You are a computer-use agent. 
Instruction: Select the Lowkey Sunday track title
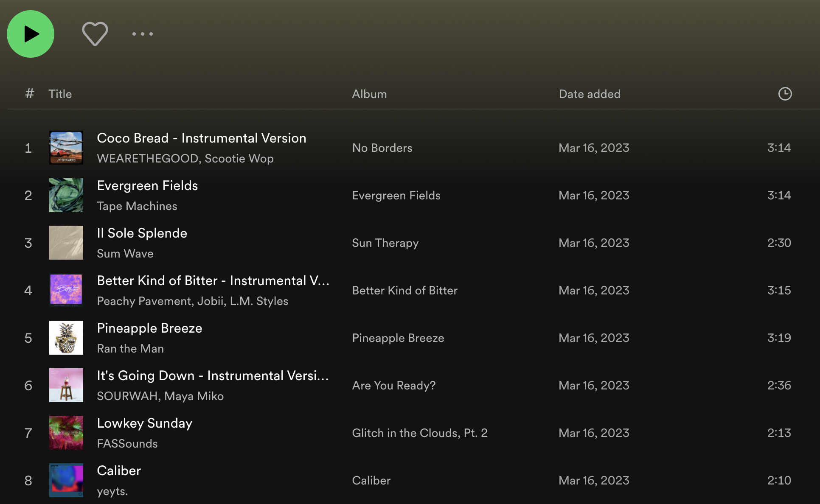tap(144, 423)
